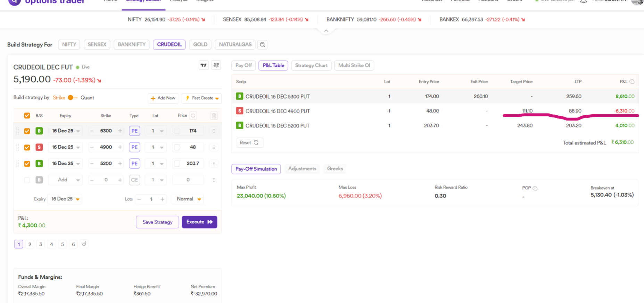Image resolution: width=644 pixels, height=303 pixels.
Task: Open the option chain icon
Action: click(x=216, y=65)
